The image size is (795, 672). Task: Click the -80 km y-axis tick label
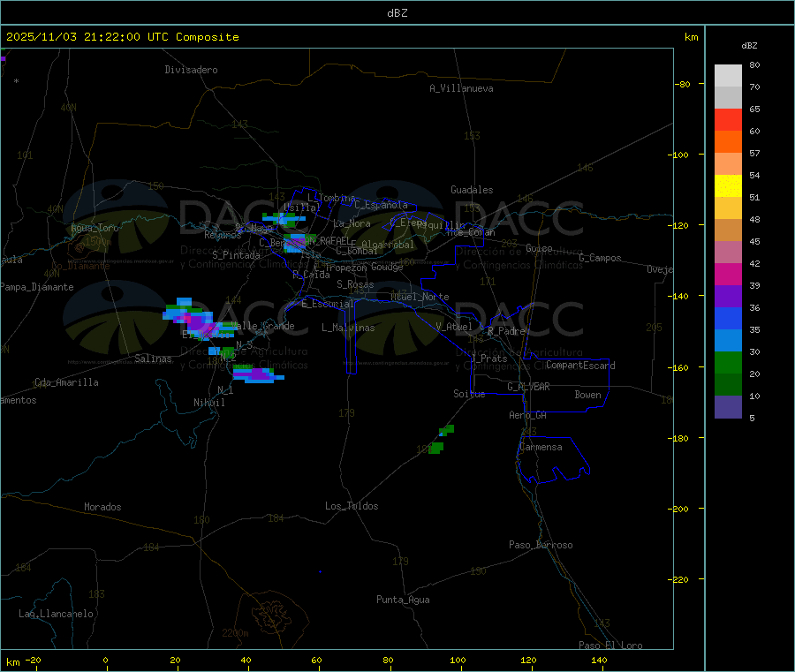tap(682, 84)
